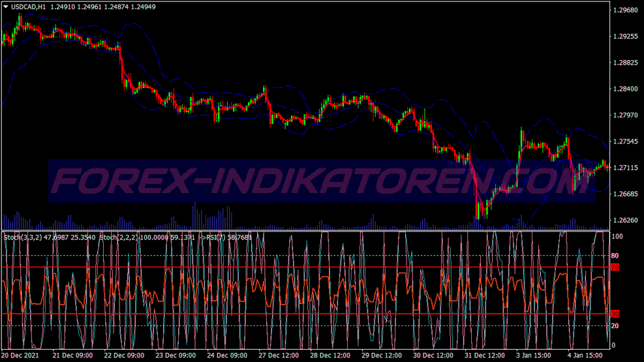This screenshot has height=362, width=644.
Task: Click the oscillator scale value 80
Action: [x=615, y=256]
